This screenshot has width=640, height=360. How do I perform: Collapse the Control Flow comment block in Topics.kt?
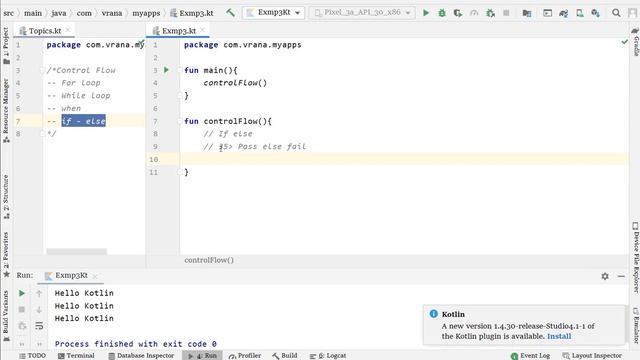pyautogui.click(x=42, y=70)
